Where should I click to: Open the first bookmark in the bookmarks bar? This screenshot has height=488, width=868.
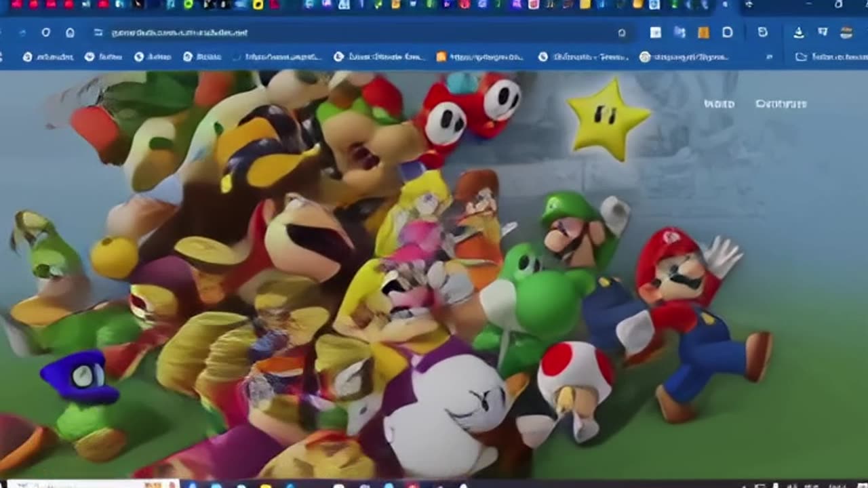coord(47,57)
